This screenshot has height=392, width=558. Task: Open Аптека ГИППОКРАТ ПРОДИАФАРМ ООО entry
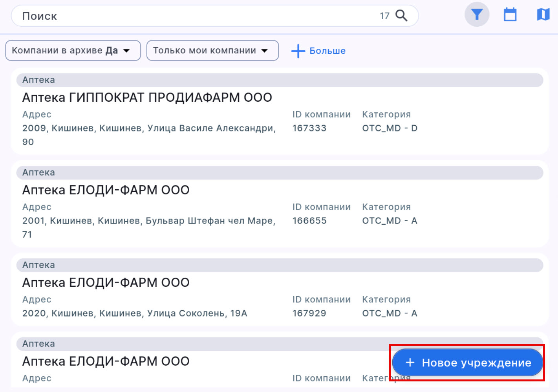coord(147,97)
